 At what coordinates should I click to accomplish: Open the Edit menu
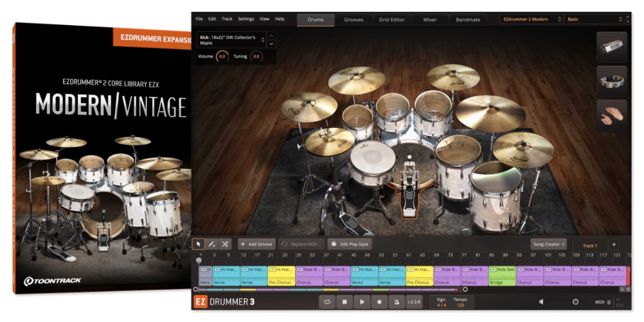212,19
